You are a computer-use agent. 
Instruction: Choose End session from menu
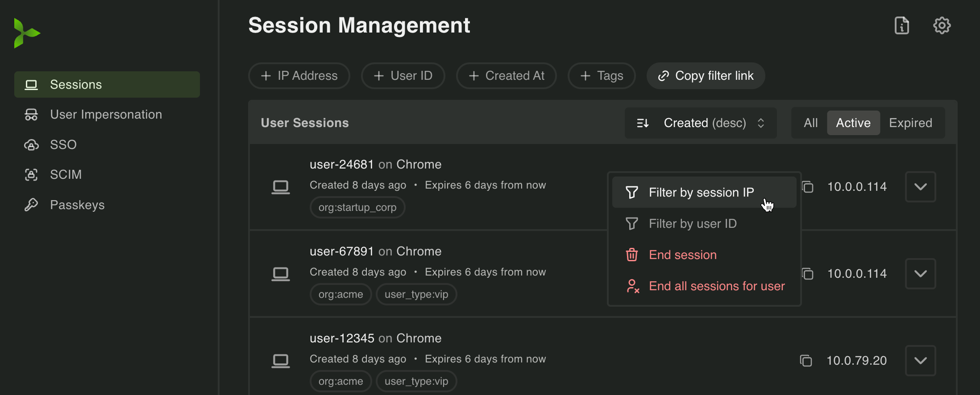[x=682, y=255]
